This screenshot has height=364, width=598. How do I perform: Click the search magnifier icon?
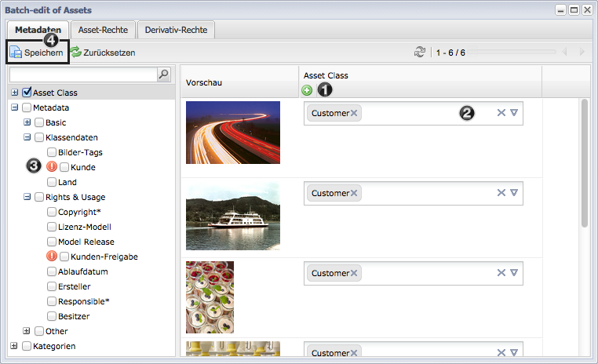(x=163, y=75)
